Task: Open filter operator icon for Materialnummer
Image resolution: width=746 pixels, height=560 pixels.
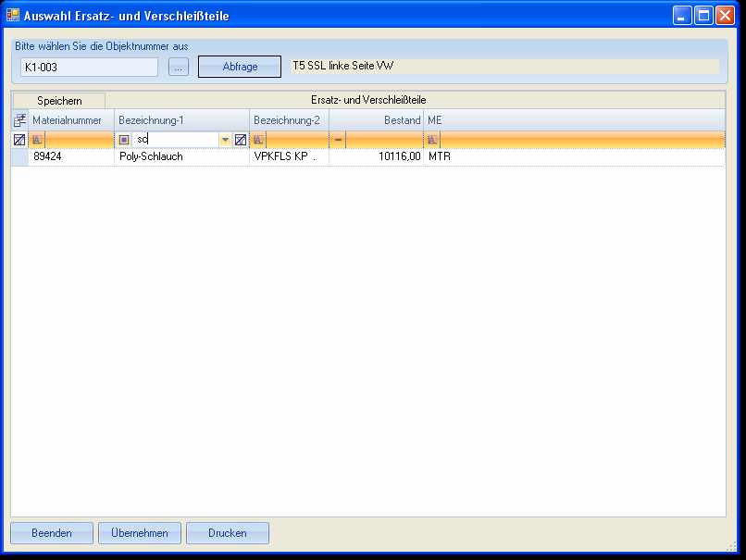Action: click(37, 140)
